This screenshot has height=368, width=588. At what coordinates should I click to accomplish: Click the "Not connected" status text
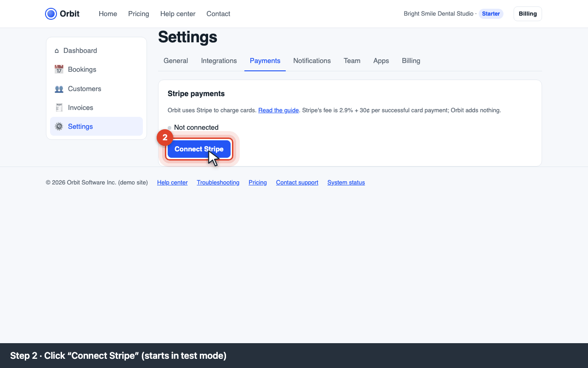click(196, 127)
